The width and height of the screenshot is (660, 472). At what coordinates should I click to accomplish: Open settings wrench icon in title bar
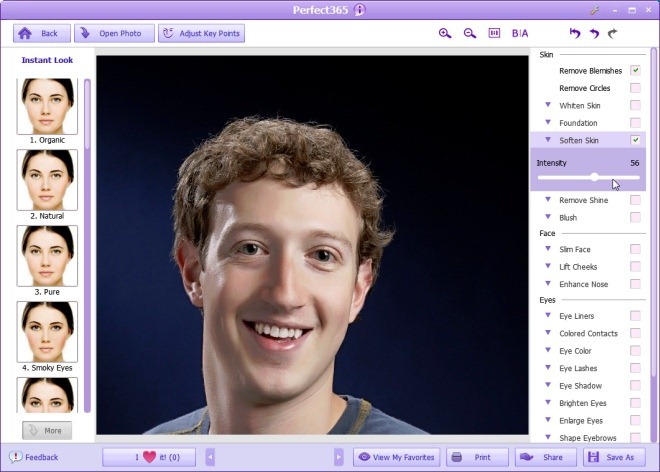594,10
